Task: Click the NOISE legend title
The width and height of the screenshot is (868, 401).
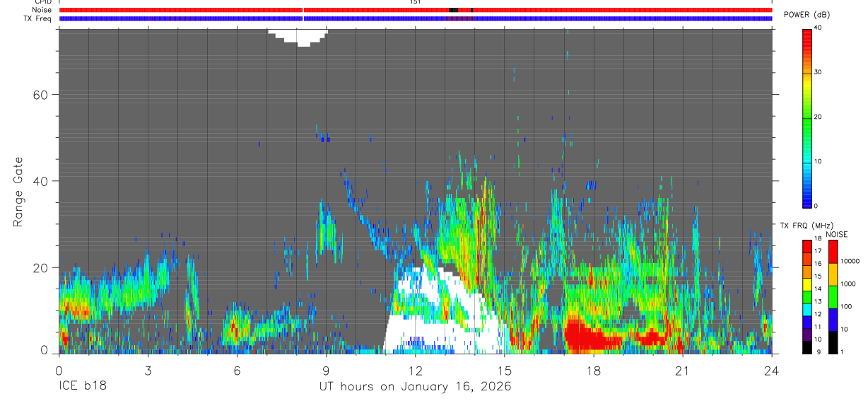Action: click(x=836, y=234)
